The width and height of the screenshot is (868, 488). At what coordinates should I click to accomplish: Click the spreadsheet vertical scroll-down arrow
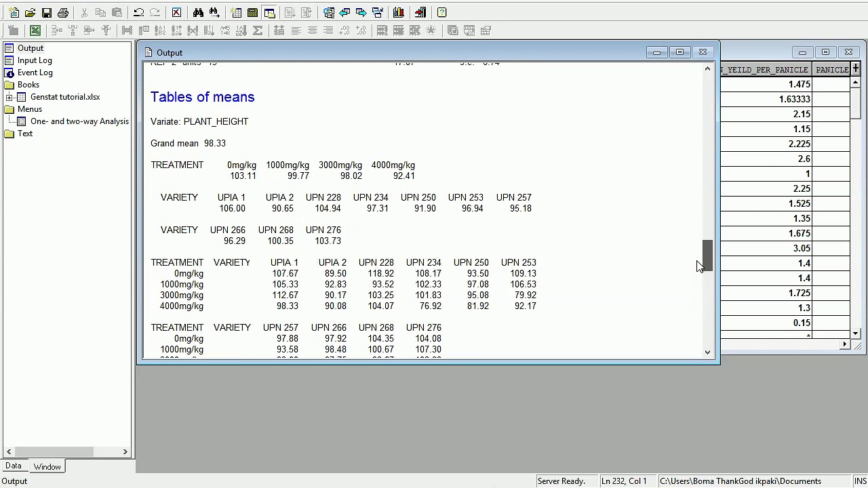click(x=856, y=333)
